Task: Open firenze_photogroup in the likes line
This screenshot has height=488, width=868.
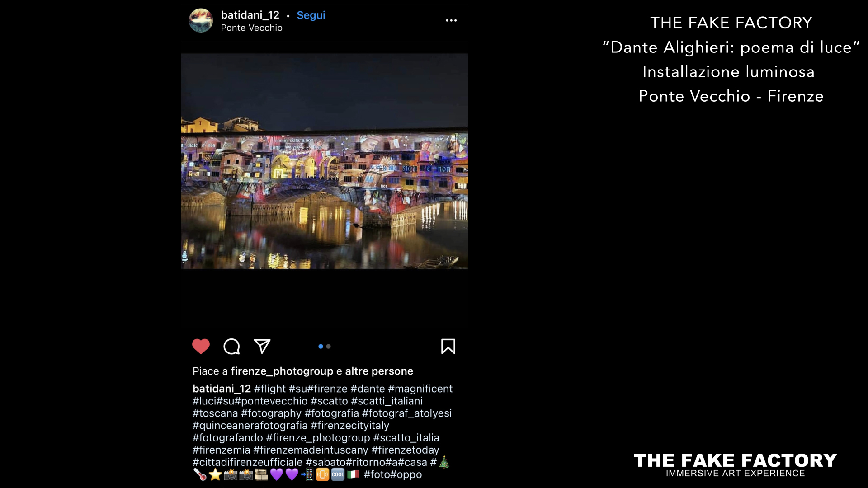Action: click(282, 371)
